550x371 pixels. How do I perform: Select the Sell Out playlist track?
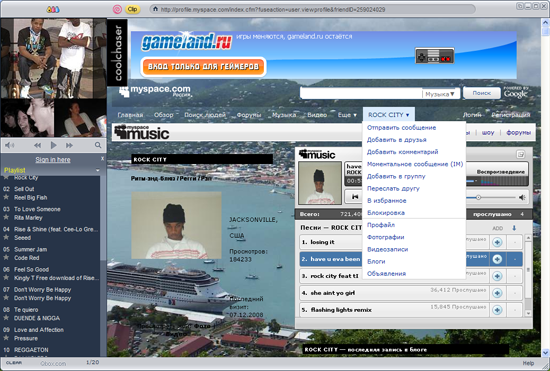pyautogui.click(x=24, y=189)
